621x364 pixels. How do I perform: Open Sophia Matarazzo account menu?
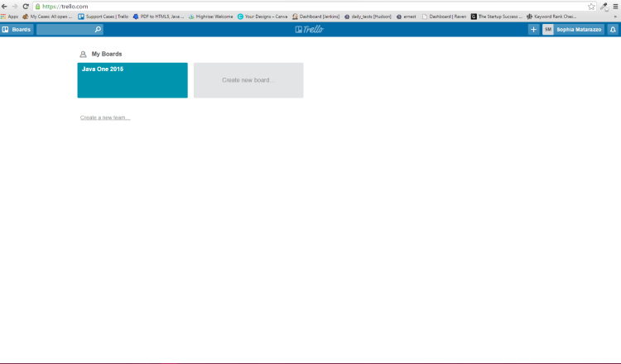pos(579,30)
